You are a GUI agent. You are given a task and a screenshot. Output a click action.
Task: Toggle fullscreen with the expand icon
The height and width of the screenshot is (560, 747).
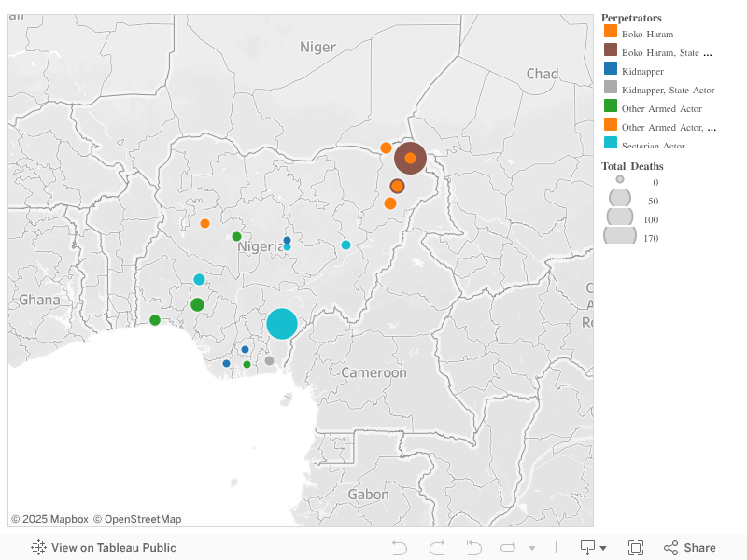tap(637, 547)
